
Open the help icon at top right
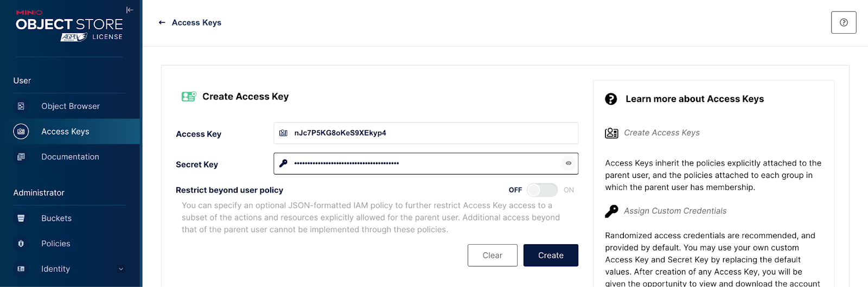844,23
